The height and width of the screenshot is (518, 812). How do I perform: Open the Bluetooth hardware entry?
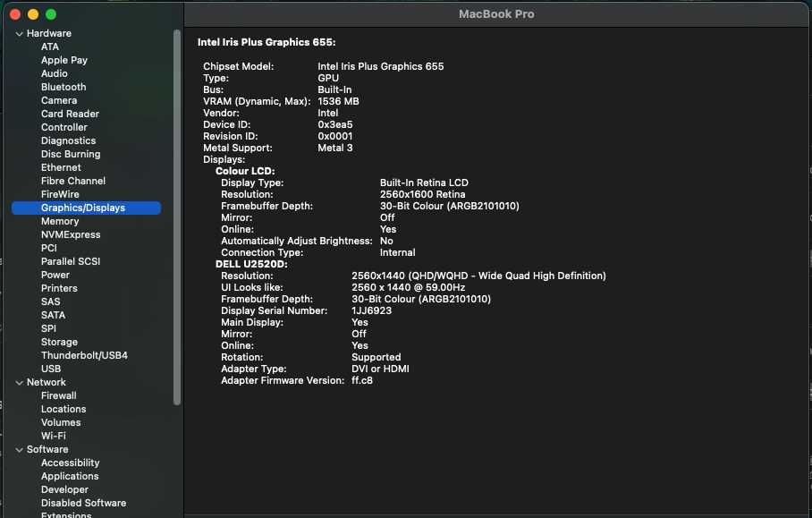coord(63,87)
